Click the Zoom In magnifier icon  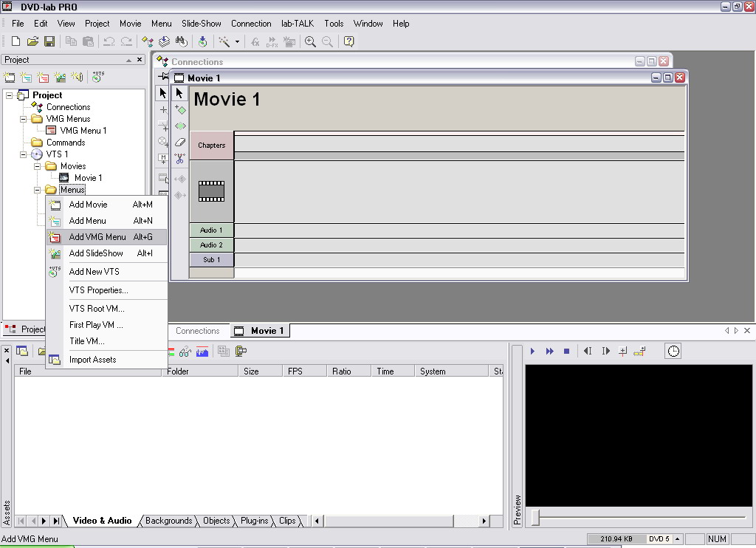pos(310,42)
